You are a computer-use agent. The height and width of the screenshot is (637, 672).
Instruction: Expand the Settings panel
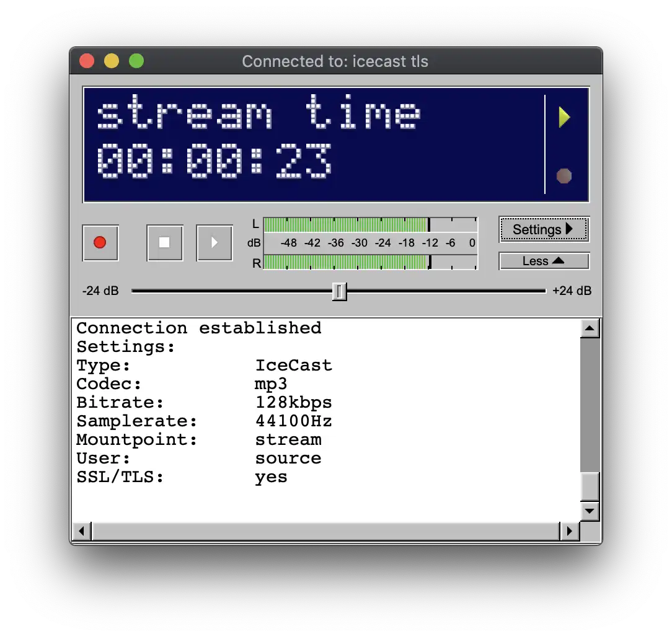(x=544, y=229)
